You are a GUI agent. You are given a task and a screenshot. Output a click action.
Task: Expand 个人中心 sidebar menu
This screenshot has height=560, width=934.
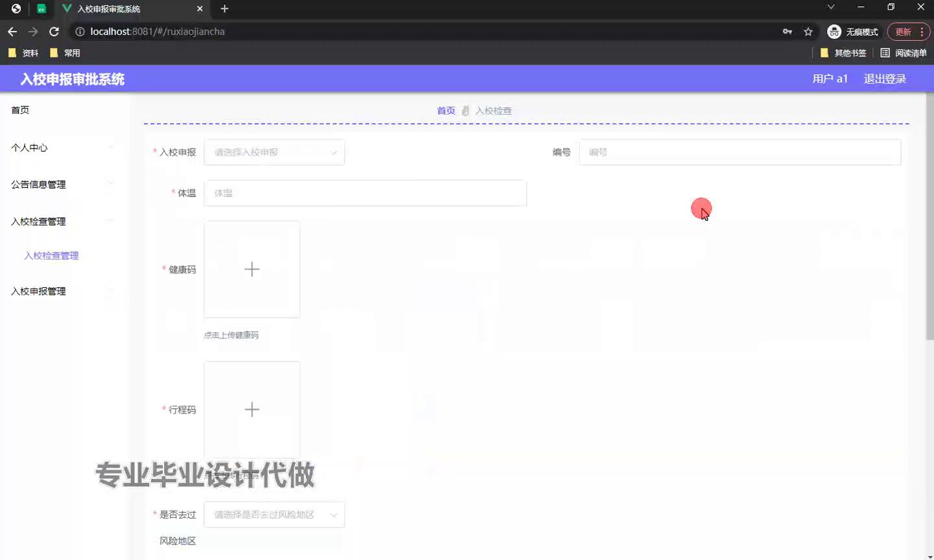62,148
